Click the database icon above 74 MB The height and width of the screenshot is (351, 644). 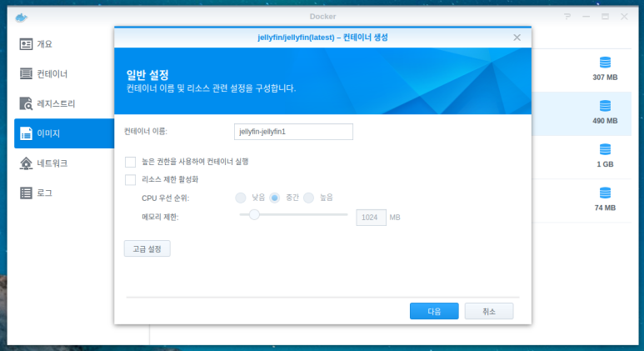[605, 193]
